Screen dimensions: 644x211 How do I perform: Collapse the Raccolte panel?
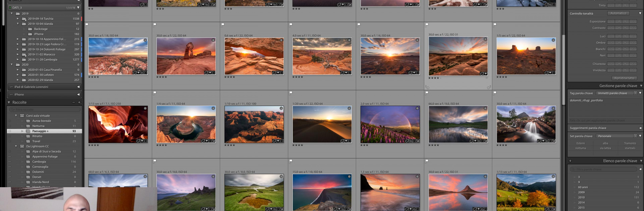click(x=9, y=102)
